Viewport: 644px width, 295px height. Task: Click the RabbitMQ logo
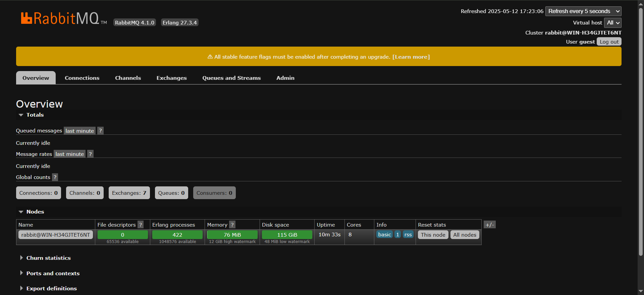[64, 18]
